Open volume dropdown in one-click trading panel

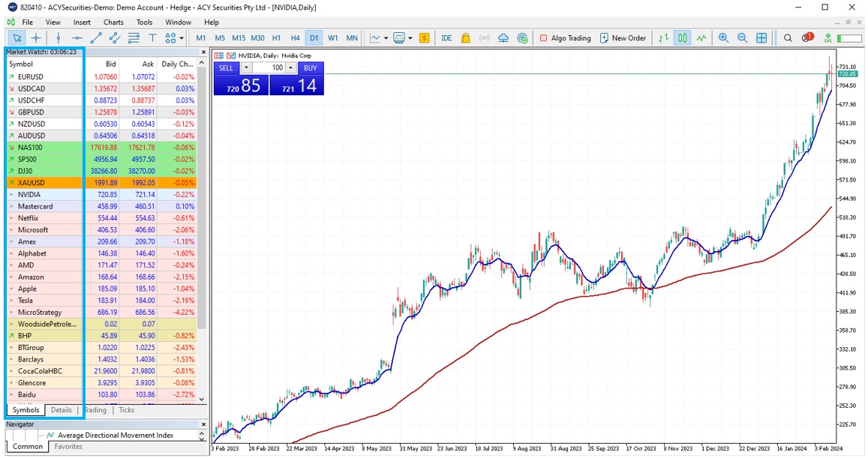pyautogui.click(x=247, y=67)
